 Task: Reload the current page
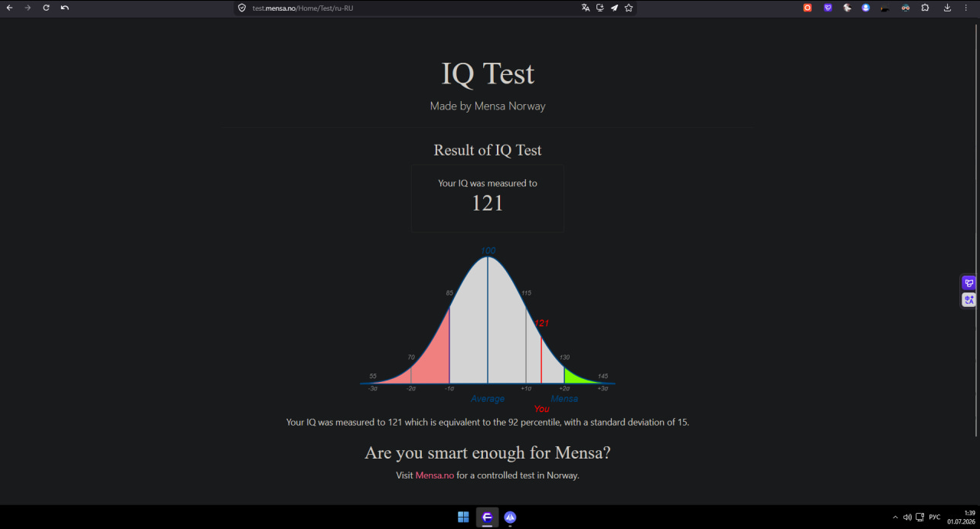[46, 8]
